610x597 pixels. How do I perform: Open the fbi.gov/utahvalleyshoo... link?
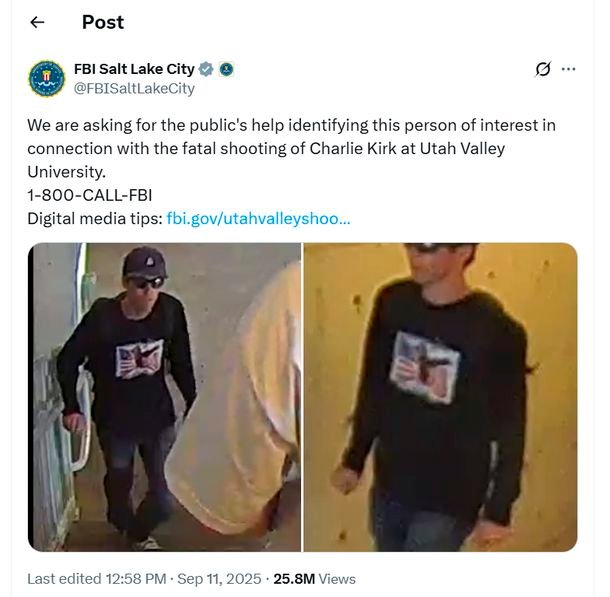pyautogui.click(x=258, y=219)
